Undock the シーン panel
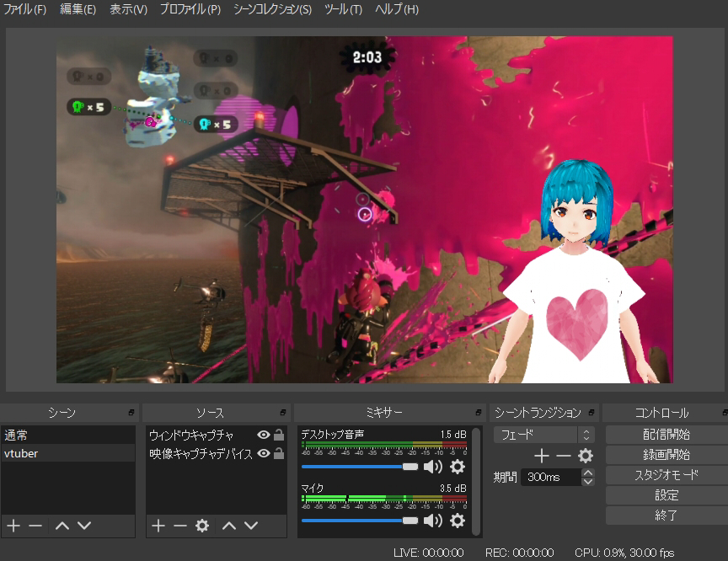728x561 pixels. point(131,413)
